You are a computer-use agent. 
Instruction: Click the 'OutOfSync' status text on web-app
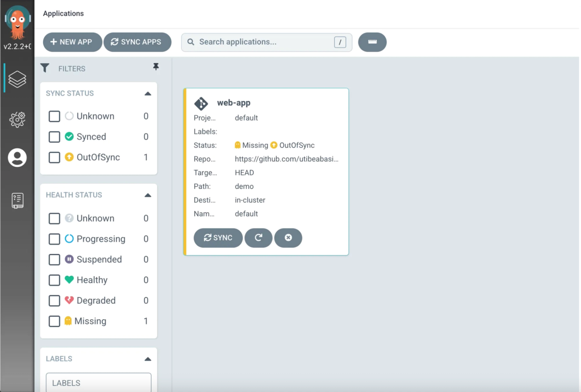click(297, 145)
